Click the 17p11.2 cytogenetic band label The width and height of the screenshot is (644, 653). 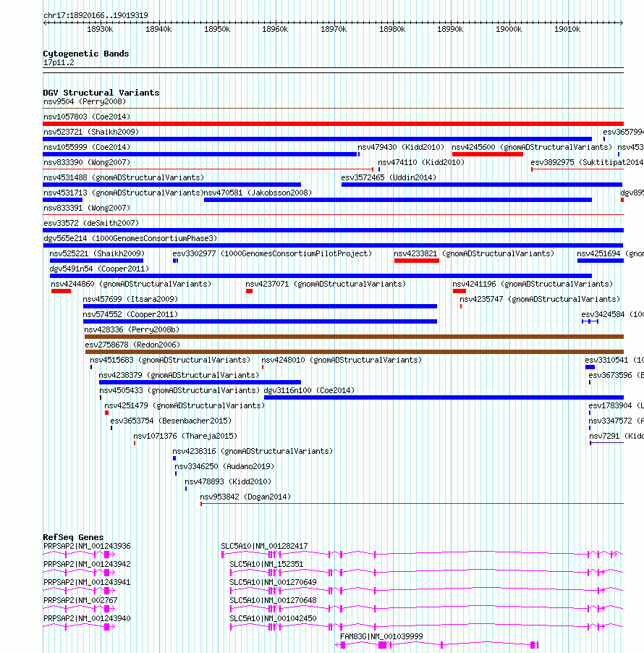tap(59, 63)
